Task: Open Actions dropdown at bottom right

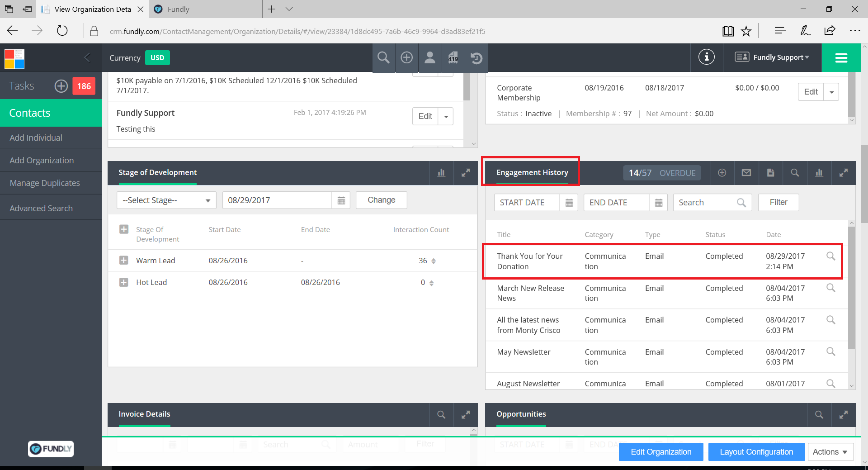Action: click(830, 452)
